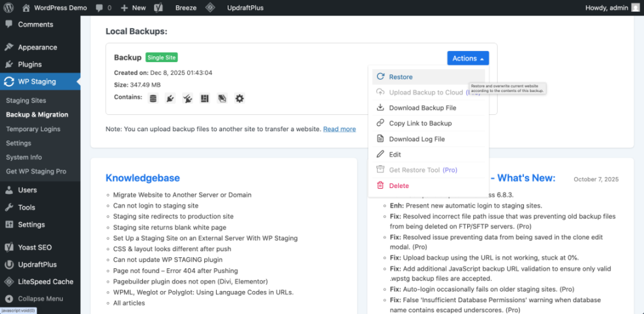The width and height of the screenshot is (644, 314).
Task: Open Backup & Migration submenu
Action: pos(37,115)
